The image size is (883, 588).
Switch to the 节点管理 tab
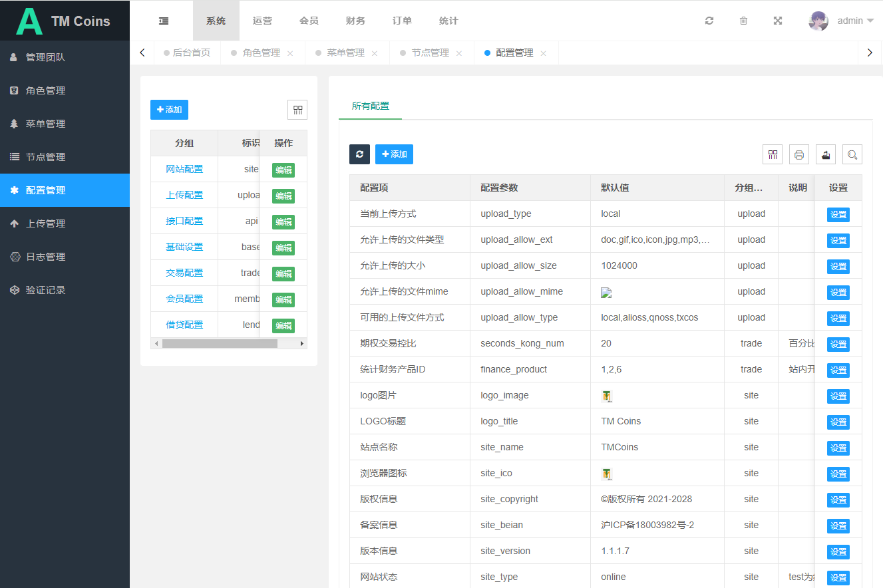pos(430,53)
